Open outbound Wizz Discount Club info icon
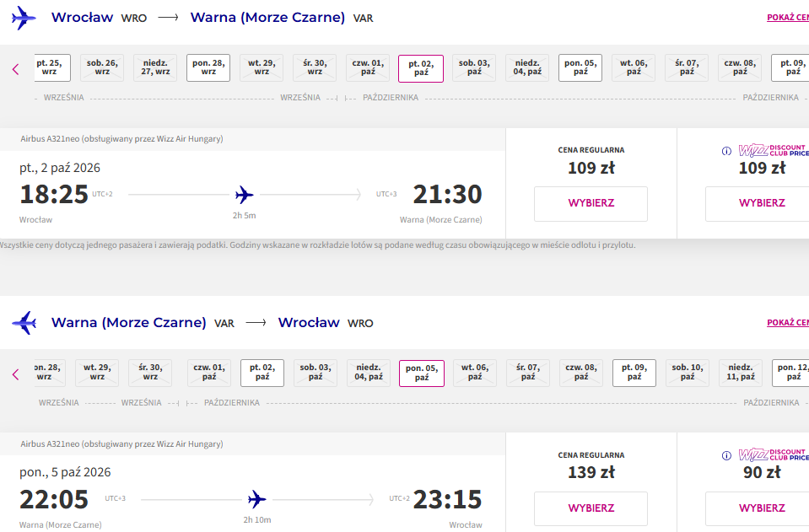 coord(726,151)
